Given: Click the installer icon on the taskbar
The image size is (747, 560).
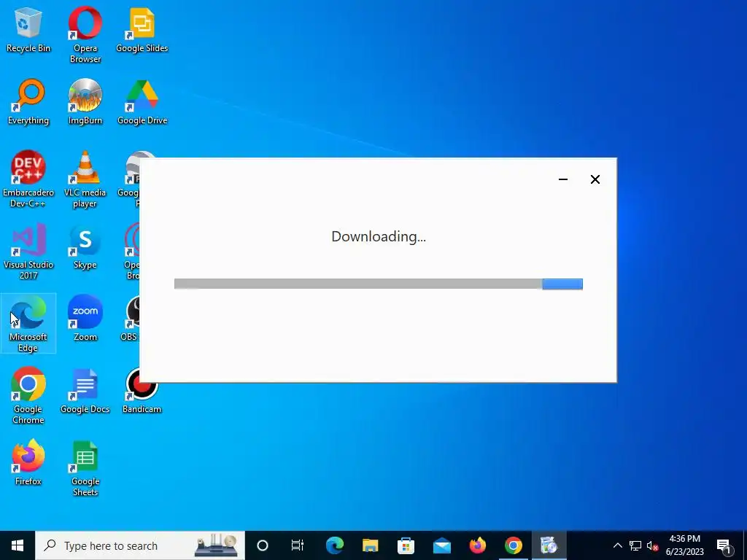Looking at the screenshot, I should 549,545.
